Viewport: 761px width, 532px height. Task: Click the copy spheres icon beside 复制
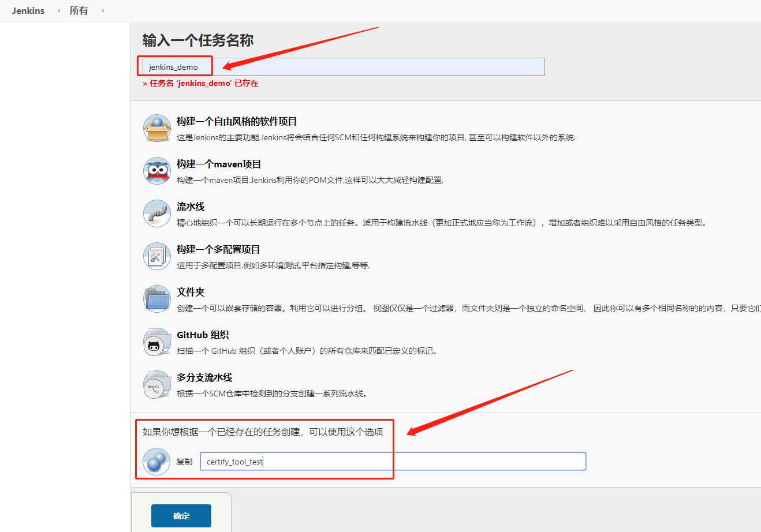click(156, 462)
